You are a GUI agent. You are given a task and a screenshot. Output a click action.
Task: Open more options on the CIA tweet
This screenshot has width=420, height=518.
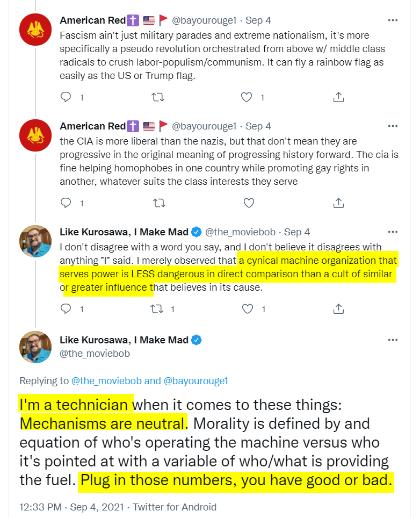pos(393,126)
